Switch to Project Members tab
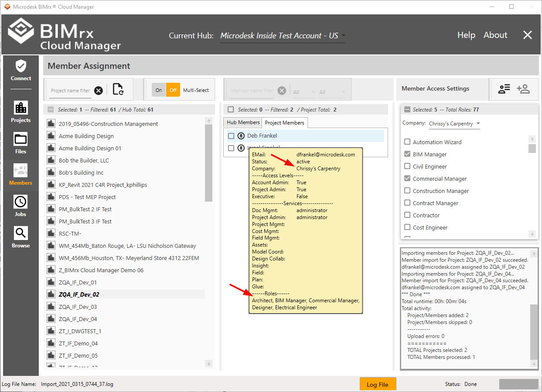The width and height of the screenshot is (542, 392). pos(285,123)
